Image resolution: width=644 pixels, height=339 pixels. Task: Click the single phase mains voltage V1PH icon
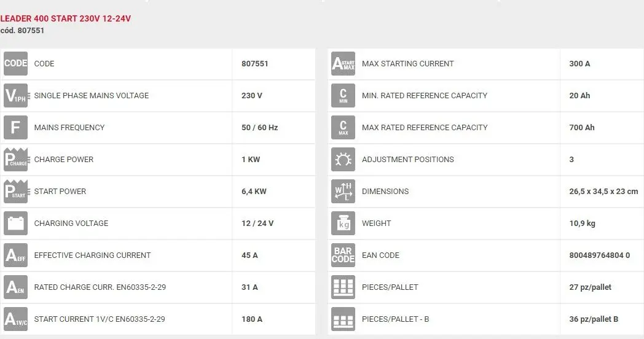[x=17, y=96]
